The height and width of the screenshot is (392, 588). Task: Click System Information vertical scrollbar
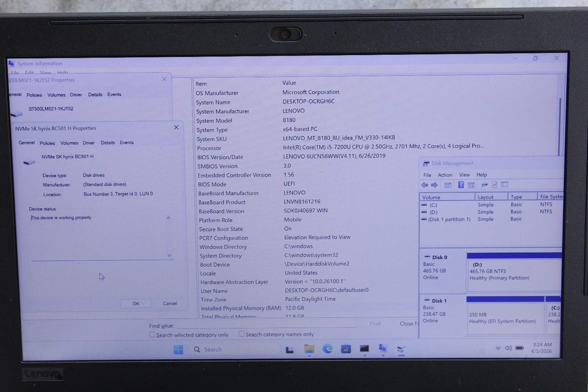click(560, 127)
